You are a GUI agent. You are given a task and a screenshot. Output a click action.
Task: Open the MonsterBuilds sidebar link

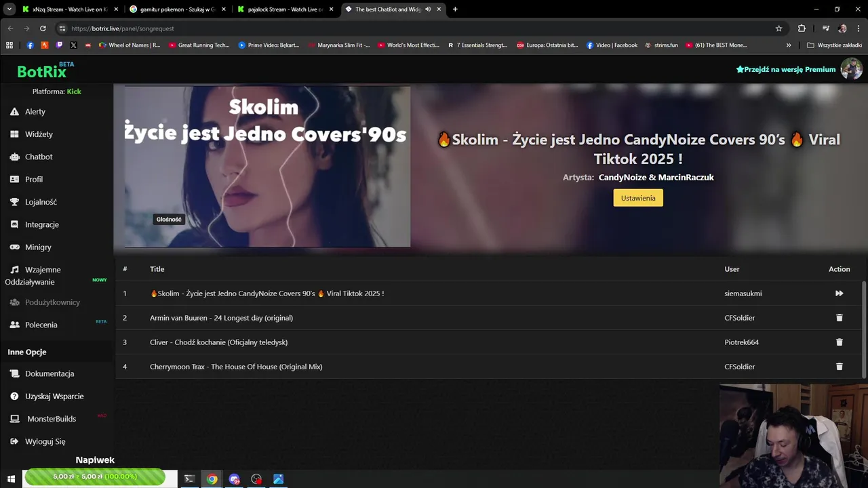point(43,419)
